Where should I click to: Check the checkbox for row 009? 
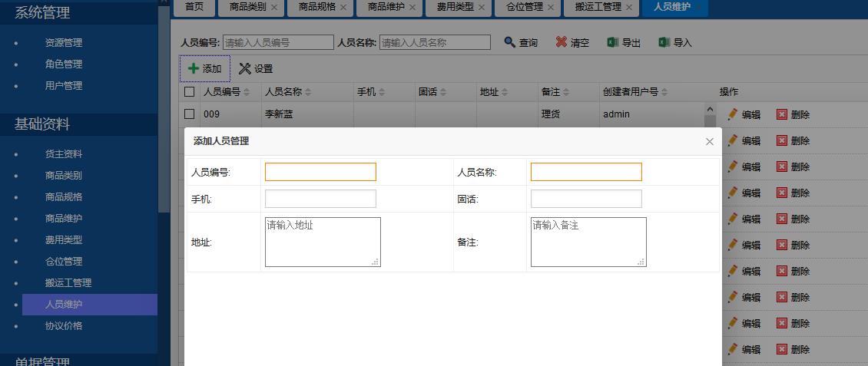pyautogui.click(x=190, y=114)
